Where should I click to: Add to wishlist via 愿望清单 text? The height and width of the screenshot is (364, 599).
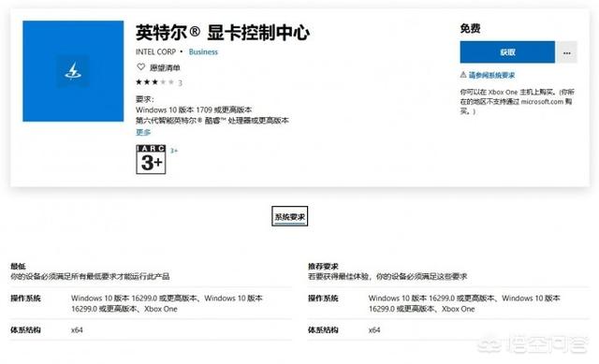click(165, 68)
